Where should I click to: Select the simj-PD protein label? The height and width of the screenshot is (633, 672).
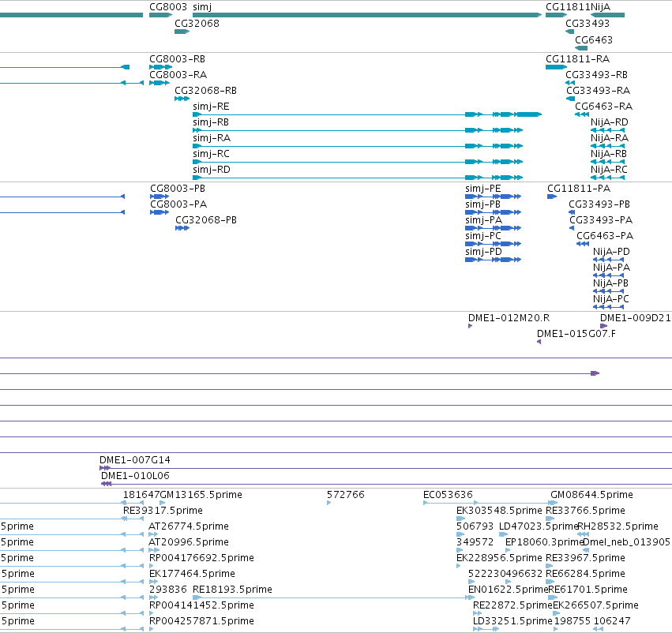[x=483, y=252]
